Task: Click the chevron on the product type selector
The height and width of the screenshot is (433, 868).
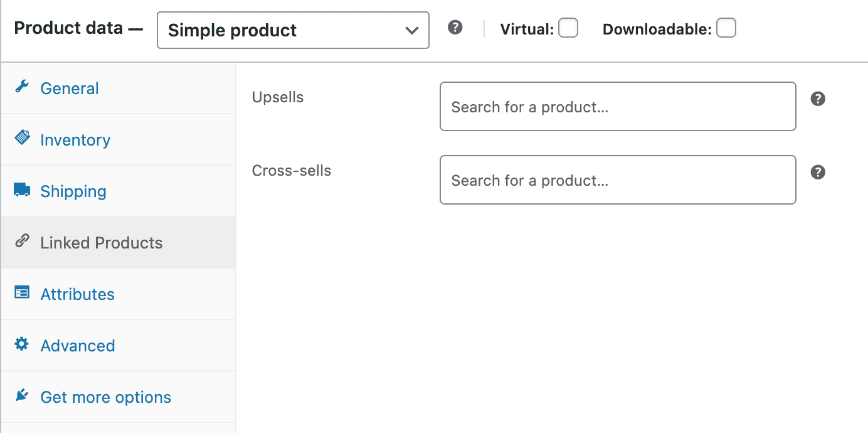Action: (x=411, y=30)
